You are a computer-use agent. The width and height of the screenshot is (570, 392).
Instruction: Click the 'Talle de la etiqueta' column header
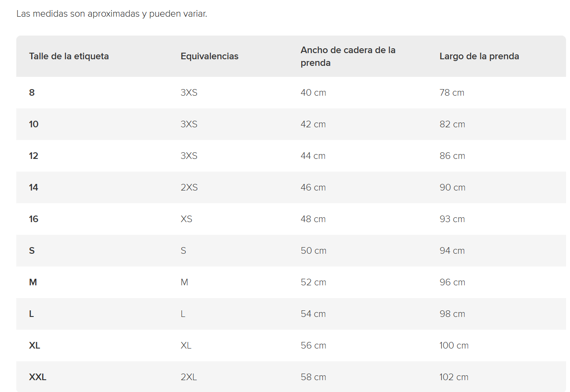tap(69, 56)
